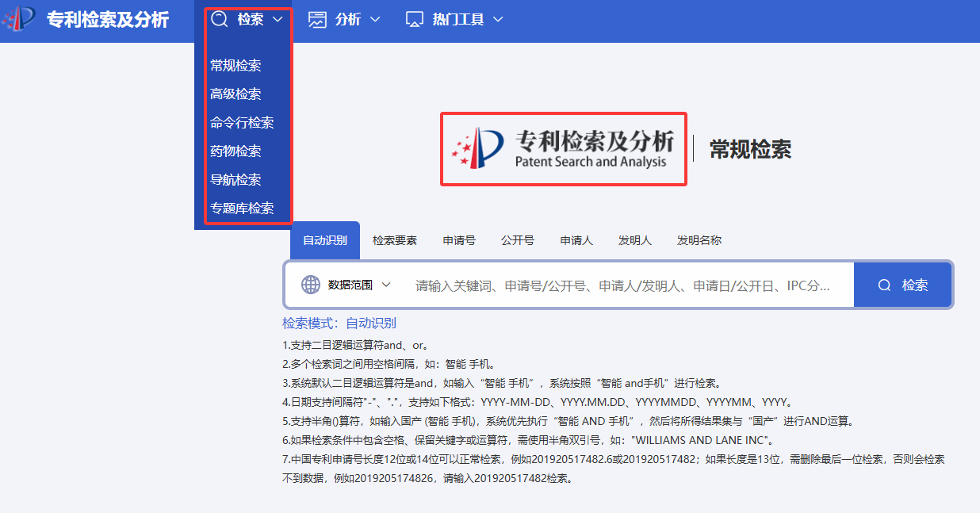
Task: Click the globe icon next to 数据范围
Action: (x=311, y=285)
